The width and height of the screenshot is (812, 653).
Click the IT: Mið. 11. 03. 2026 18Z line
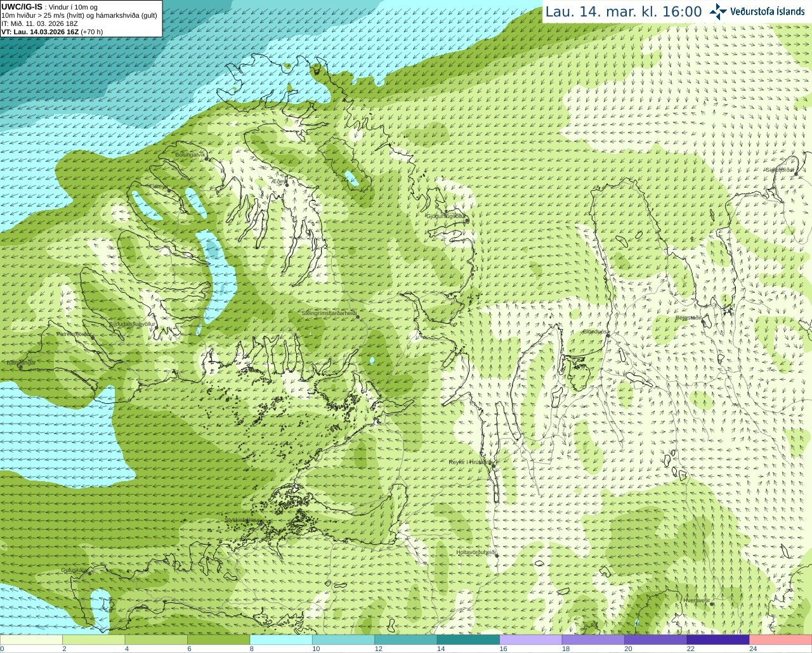coord(39,23)
